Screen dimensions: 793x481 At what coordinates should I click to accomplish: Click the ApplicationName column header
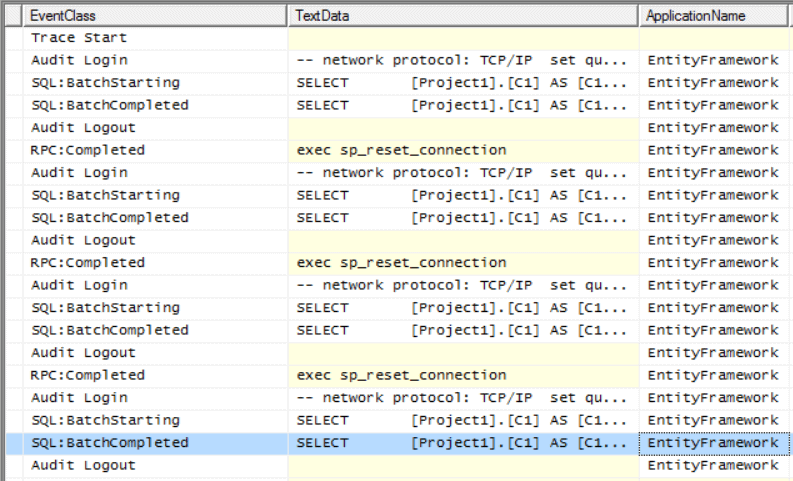(714, 16)
